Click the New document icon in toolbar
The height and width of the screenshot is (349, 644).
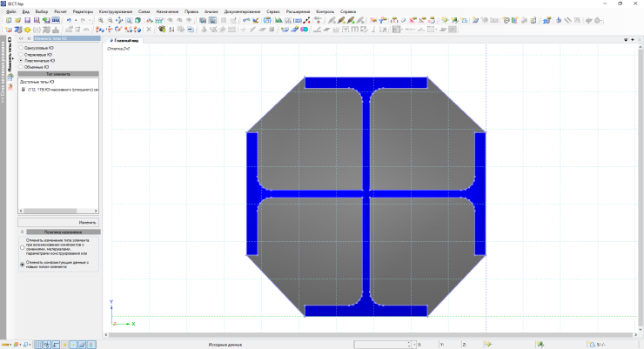click(x=8, y=19)
